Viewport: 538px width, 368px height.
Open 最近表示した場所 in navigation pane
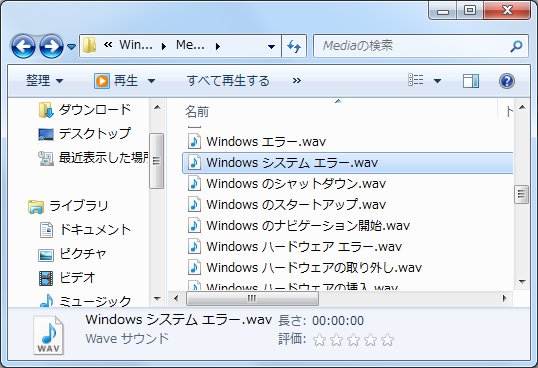click(x=104, y=158)
